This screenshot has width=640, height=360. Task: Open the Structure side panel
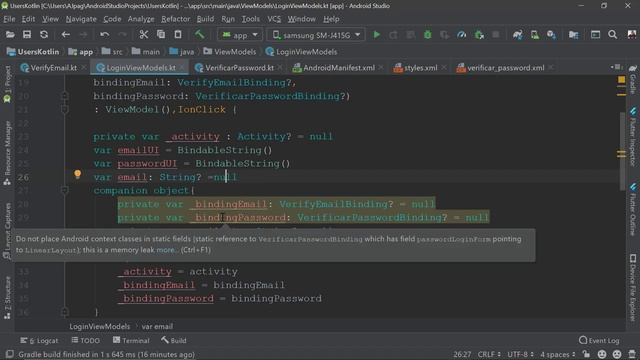(x=7, y=298)
